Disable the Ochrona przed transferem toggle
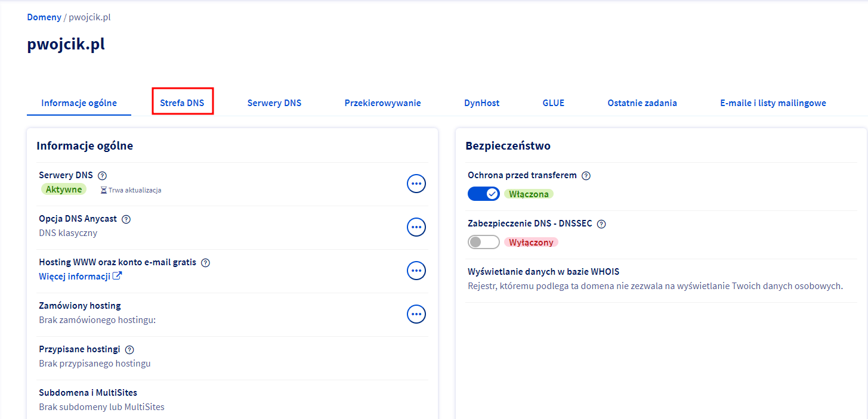 point(483,194)
